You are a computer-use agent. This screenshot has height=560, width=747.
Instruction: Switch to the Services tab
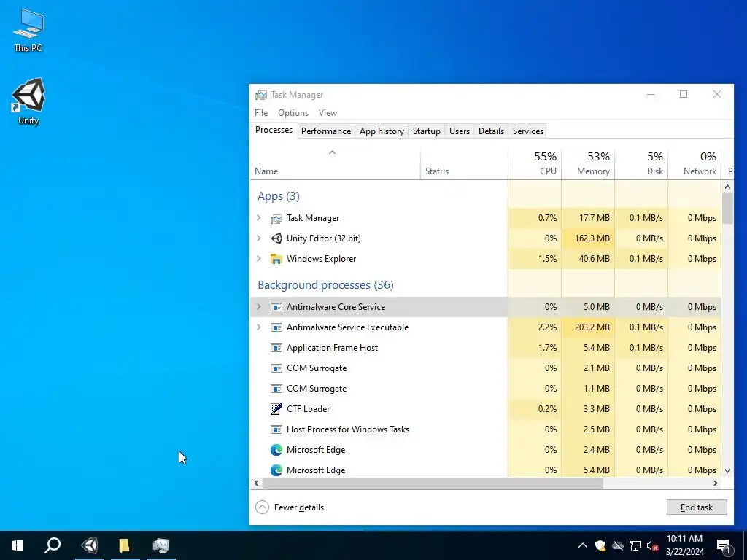pos(528,131)
